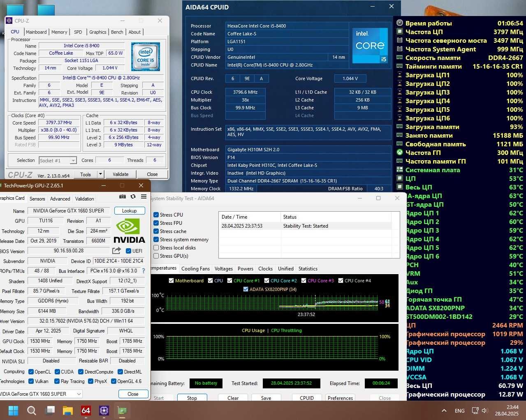Click Validate in CPU-Z
Screen dimensions: 526x420
click(120, 174)
